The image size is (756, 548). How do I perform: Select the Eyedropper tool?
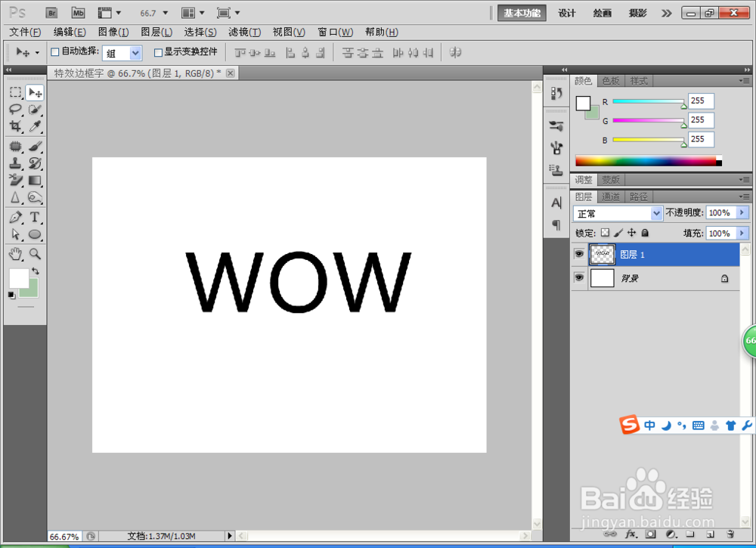pos(36,126)
